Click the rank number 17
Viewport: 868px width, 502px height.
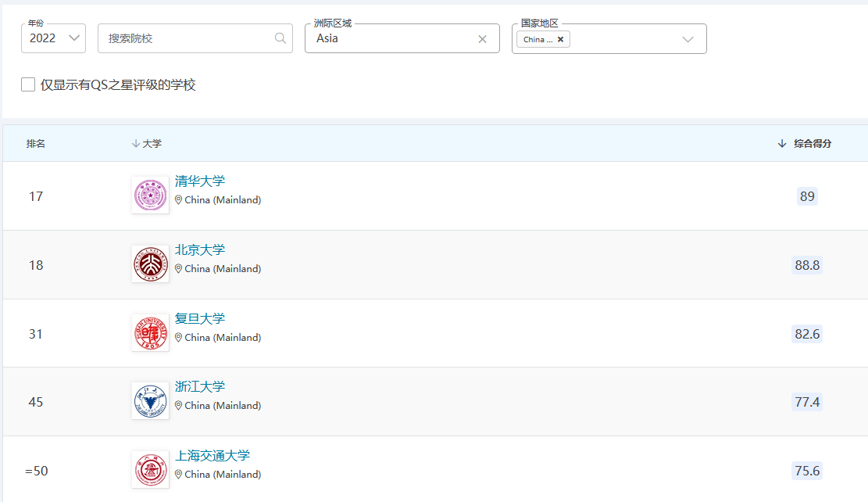[x=36, y=197]
